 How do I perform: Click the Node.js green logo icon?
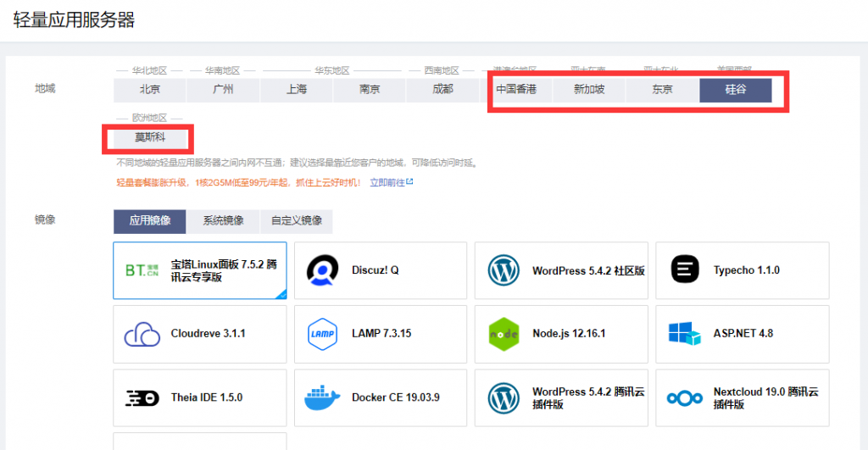(504, 334)
